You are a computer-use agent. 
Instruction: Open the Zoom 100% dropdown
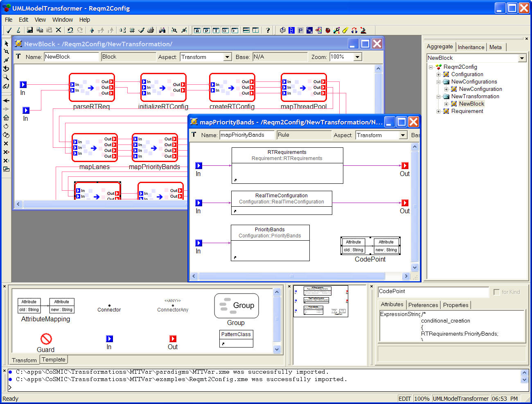point(357,57)
